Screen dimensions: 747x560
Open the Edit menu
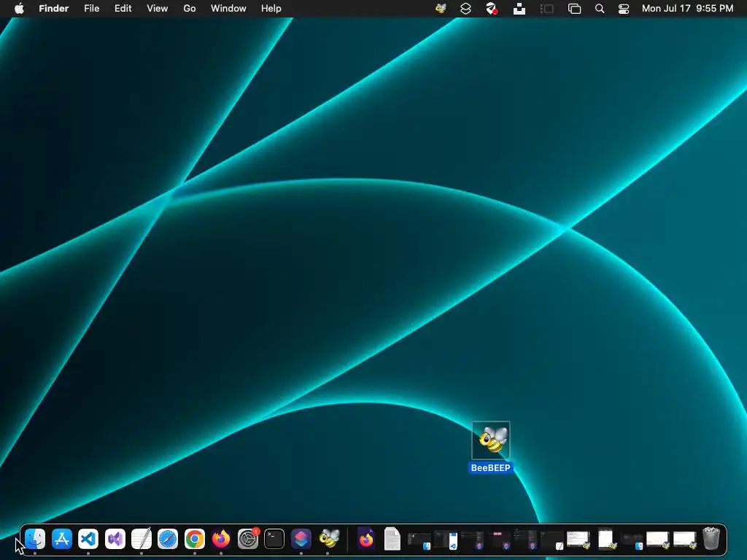click(x=123, y=9)
